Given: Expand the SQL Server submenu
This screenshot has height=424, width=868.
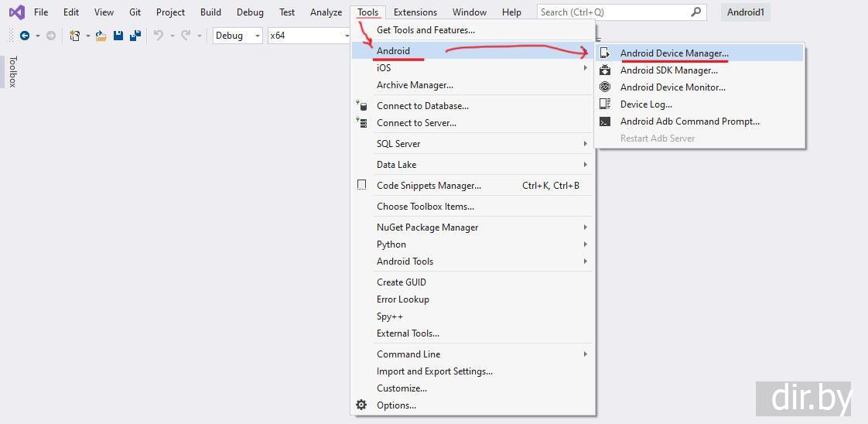Looking at the screenshot, I should [473, 143].
